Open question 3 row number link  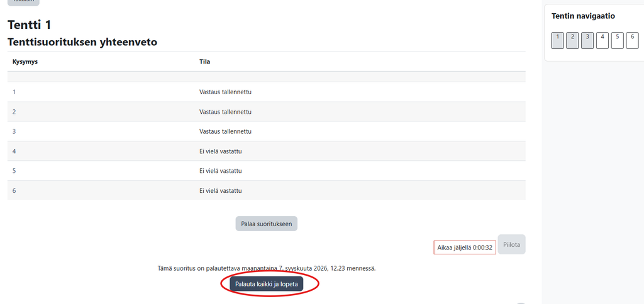coord(14,131)
